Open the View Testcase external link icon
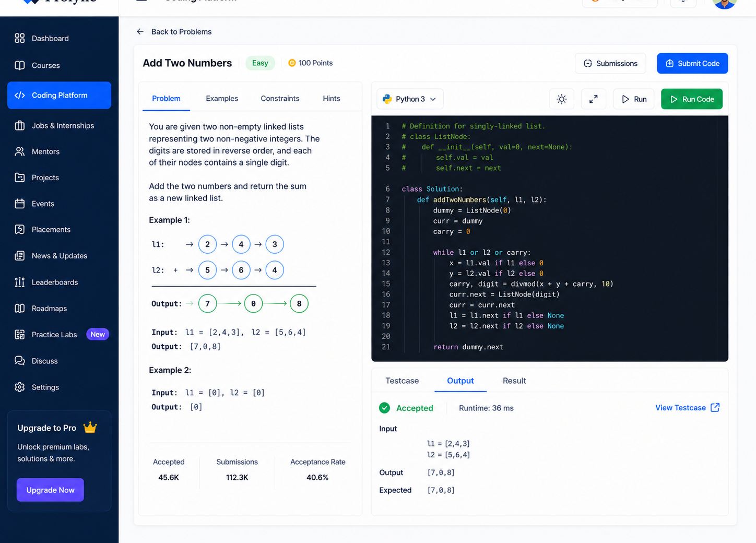The height and width of the screenshot is (543, 756). tap(715, 407)
